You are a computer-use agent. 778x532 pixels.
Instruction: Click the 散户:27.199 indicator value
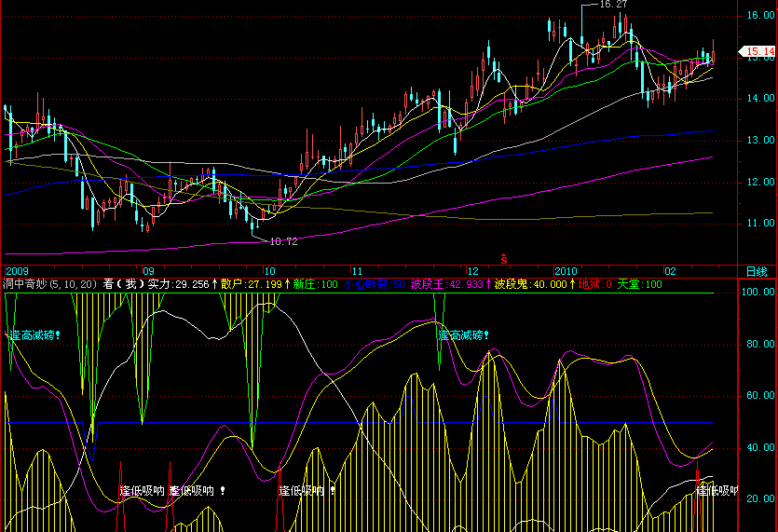tap(255, 284)
